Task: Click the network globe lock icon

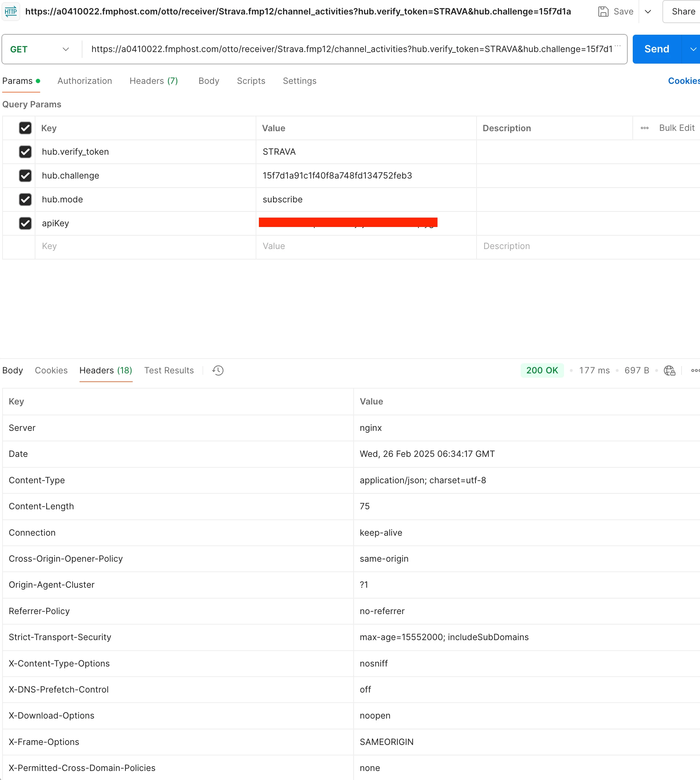Action: click(669, 370)
